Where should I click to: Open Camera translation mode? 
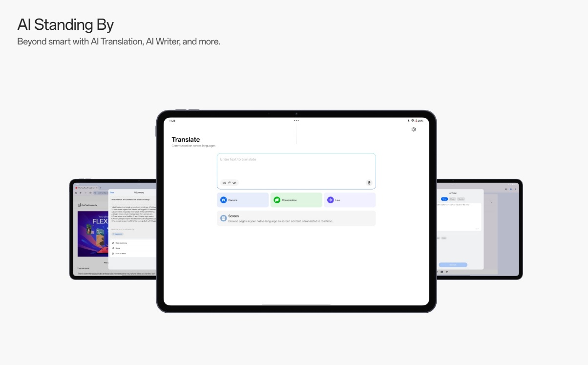tap(243, 200)
